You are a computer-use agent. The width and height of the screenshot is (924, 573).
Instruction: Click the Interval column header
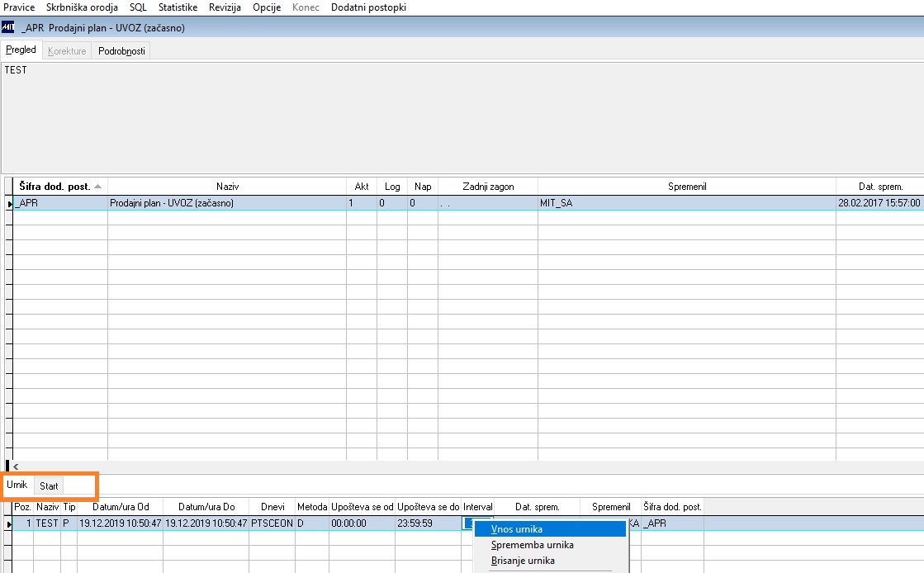(x=477, y=507)
